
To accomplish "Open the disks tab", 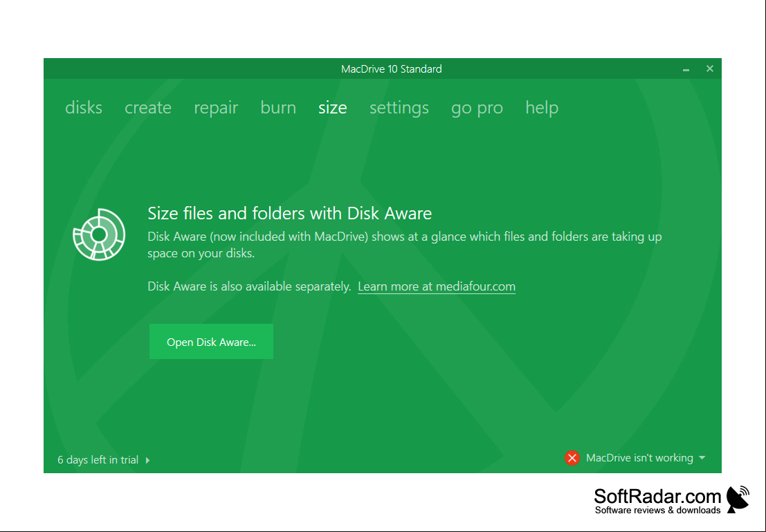I will click(x=84, y=107).
